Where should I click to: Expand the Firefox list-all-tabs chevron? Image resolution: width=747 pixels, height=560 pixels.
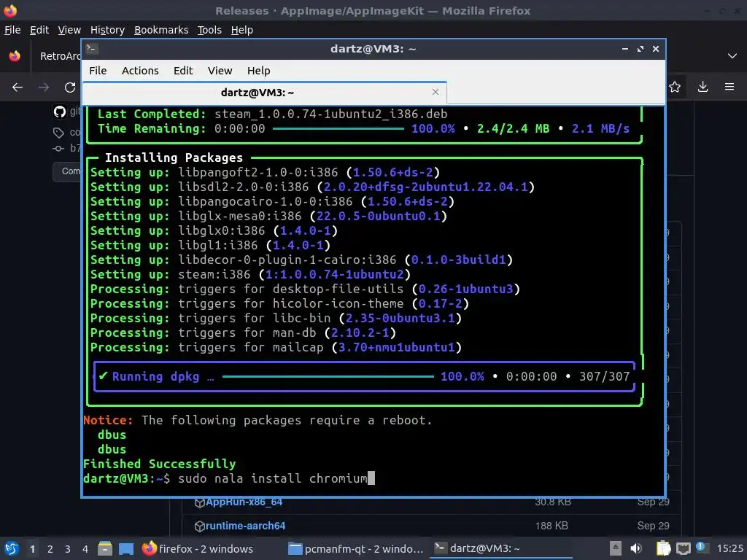click(x=732, y=55)
